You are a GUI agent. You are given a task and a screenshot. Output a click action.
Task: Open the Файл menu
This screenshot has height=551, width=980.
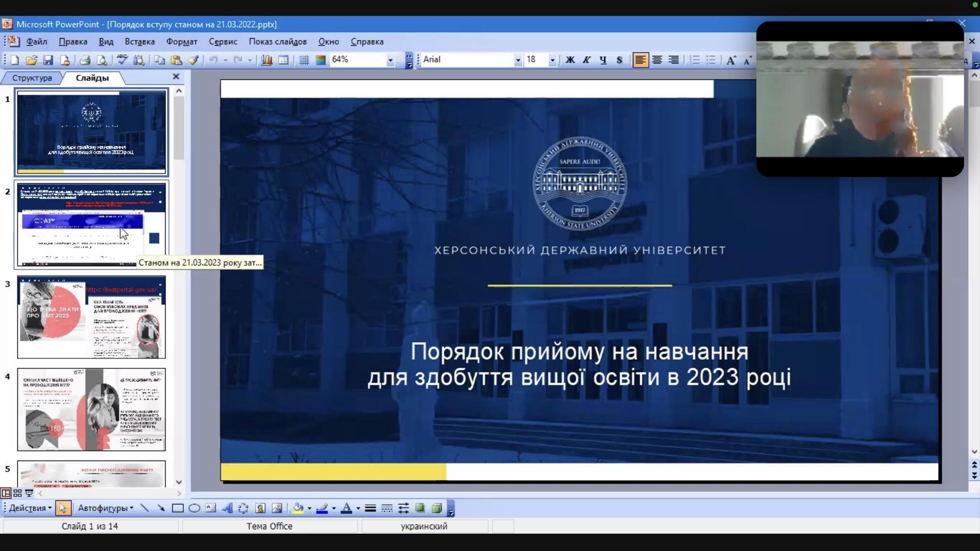pos(36,42)
